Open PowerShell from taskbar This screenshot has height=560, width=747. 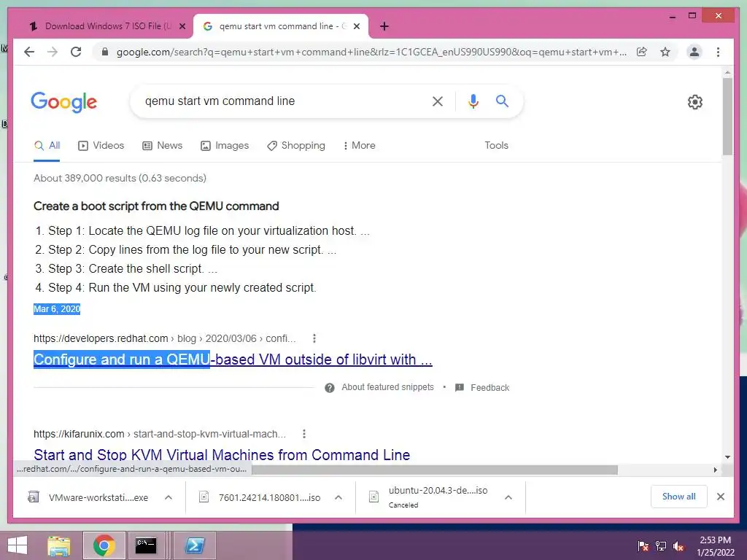(195, 545)
